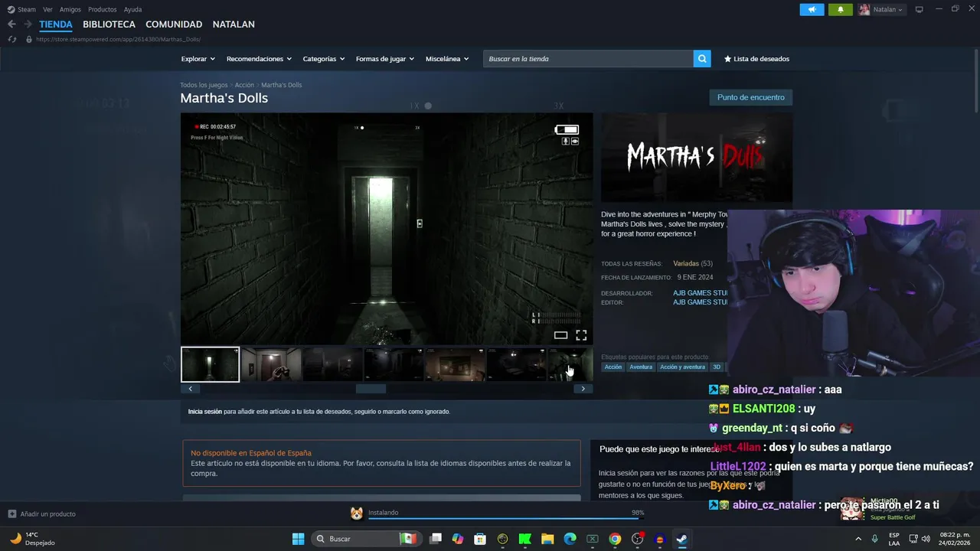Open the green notifications bell
The image size is (980, 551).
click(x=840, y=9)
